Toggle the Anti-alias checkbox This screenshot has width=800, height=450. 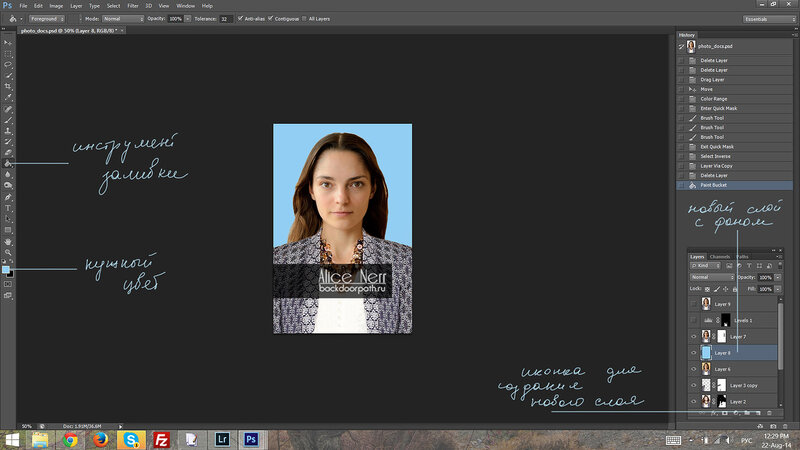[240, 19]
